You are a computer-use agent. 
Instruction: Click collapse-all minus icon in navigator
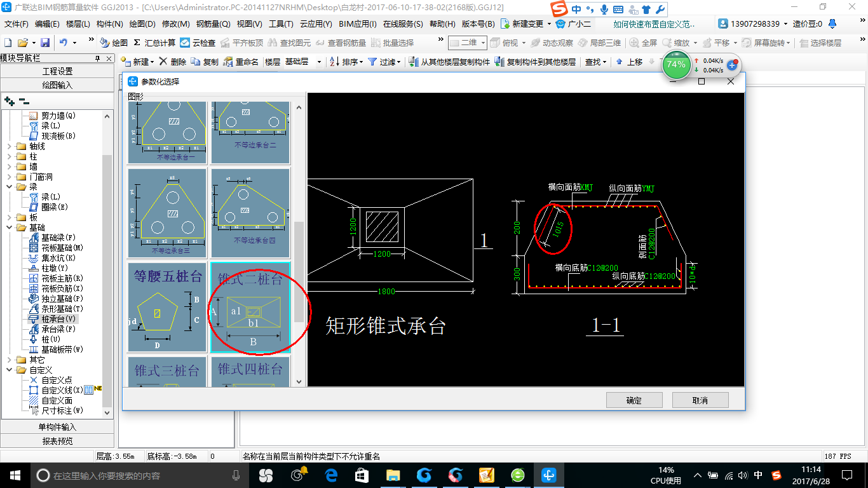pyautogui.click(x=24, y=100)
